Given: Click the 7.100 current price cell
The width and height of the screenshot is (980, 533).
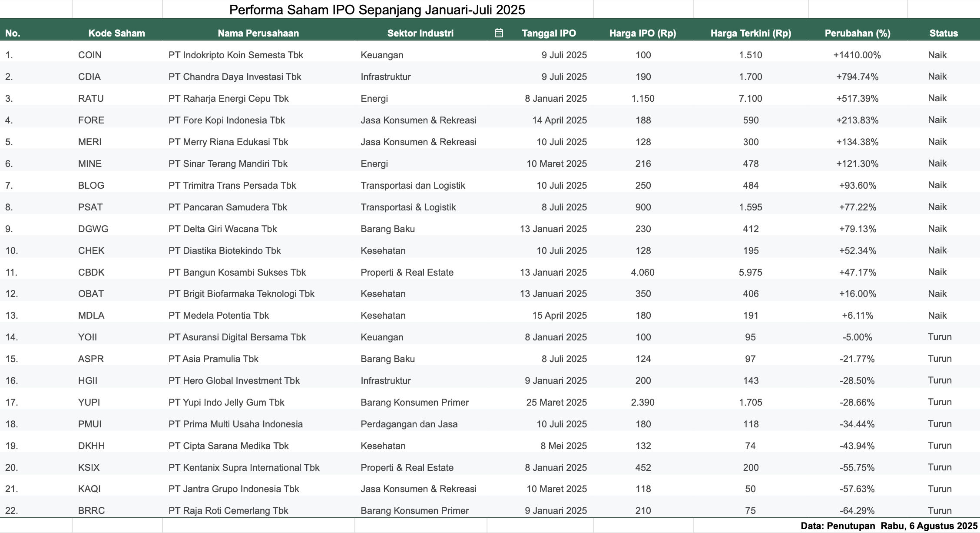Looking at the screenshot, I should click(751, 98).
